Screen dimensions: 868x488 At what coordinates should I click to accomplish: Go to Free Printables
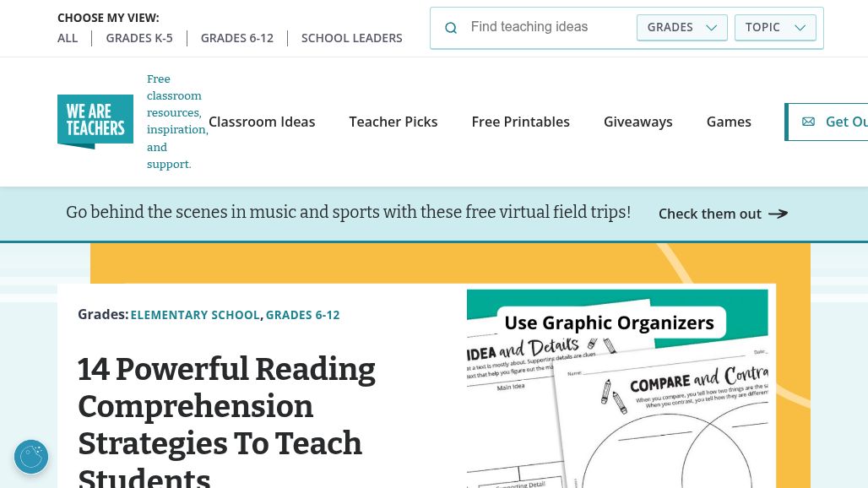[521, 122]
